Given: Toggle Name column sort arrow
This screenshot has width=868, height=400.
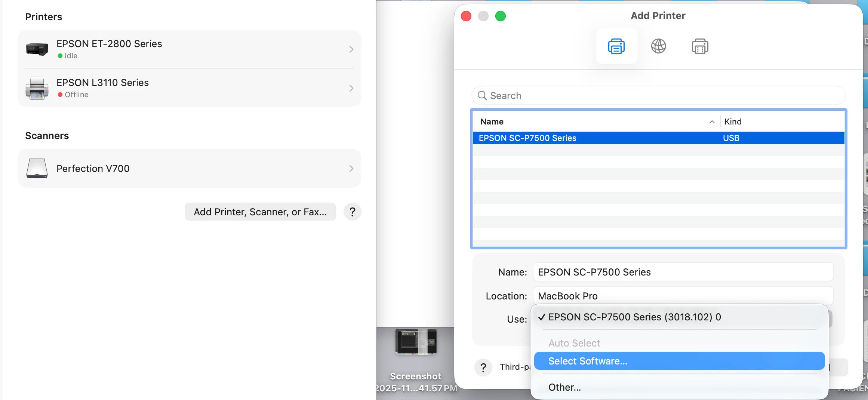Looking at the screenshot, I should 712,122.
